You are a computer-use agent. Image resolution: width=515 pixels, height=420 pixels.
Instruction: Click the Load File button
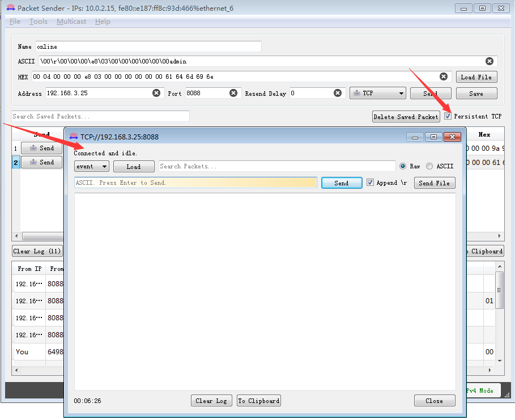point(476,77)
